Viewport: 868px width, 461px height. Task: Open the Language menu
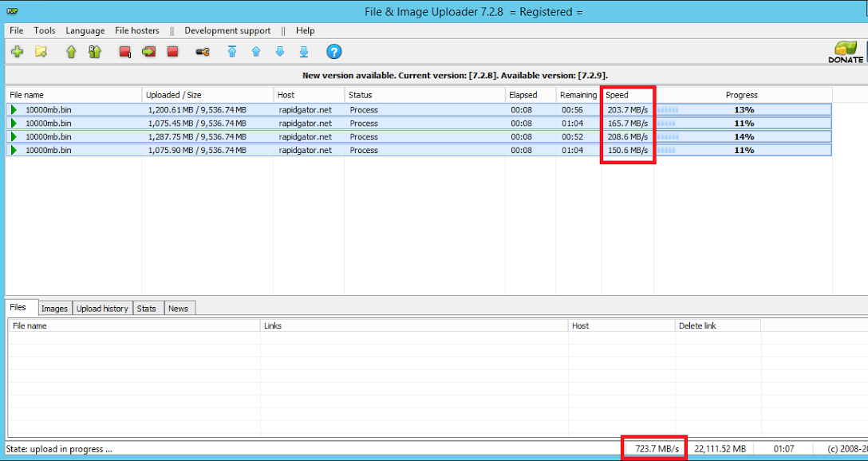click(85, 30)
